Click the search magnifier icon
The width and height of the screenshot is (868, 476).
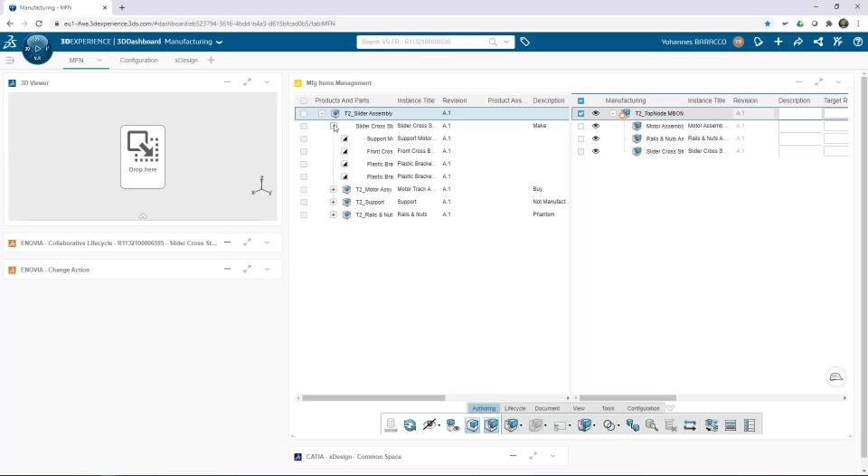(493, 43)
